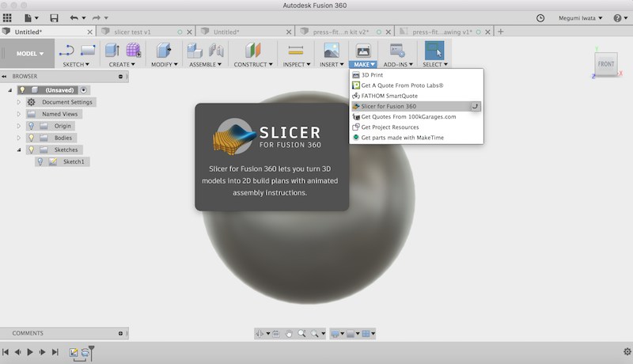Choose Get A Quote From Proto Labs
This screenshot has width=633, height=364.
[416, 85]
